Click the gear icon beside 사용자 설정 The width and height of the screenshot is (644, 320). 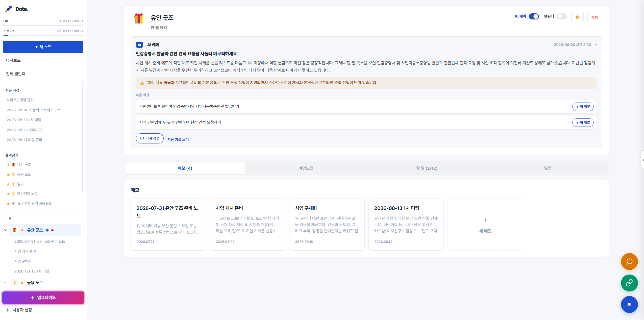click(8, 310)
